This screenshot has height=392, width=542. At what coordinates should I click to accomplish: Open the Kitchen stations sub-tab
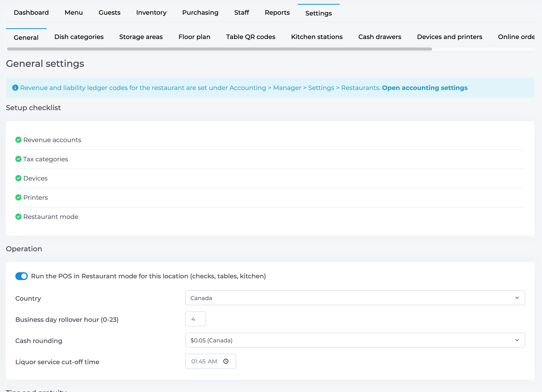click(317, 37)
